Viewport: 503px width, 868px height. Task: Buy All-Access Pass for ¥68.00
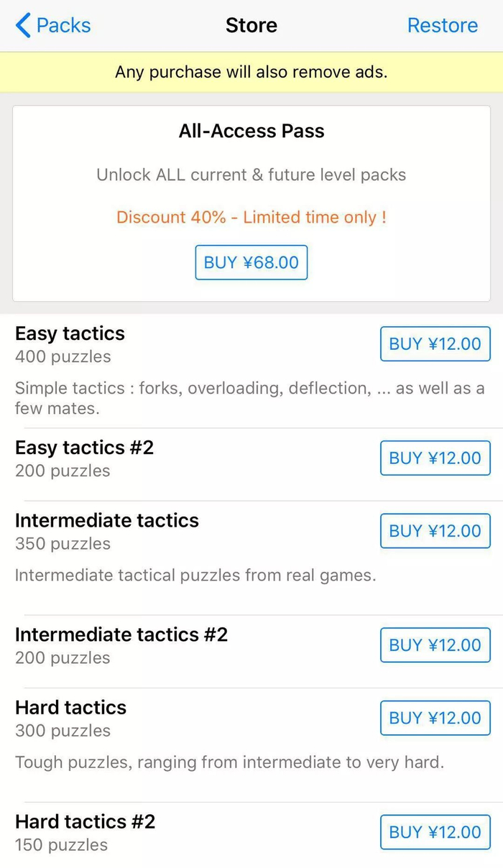click(x=251, y=262)
